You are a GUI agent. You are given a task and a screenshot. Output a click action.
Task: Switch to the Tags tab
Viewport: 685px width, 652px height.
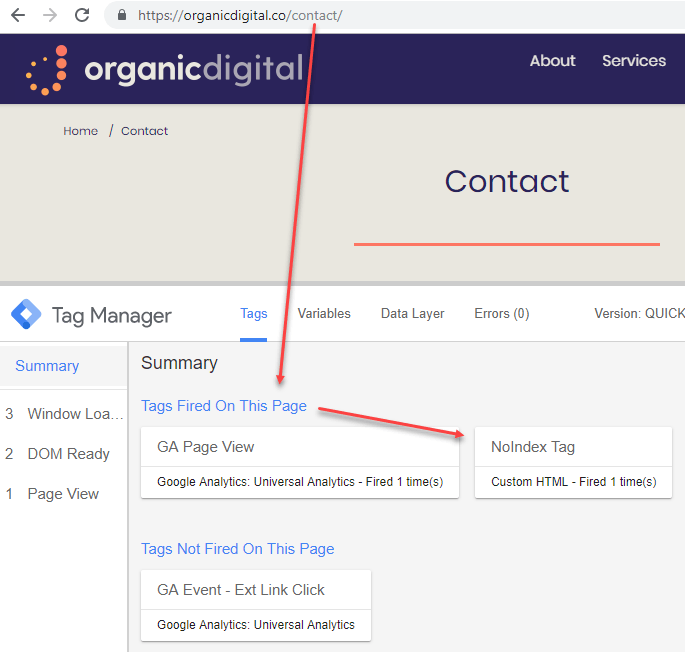tap(253, 314)
